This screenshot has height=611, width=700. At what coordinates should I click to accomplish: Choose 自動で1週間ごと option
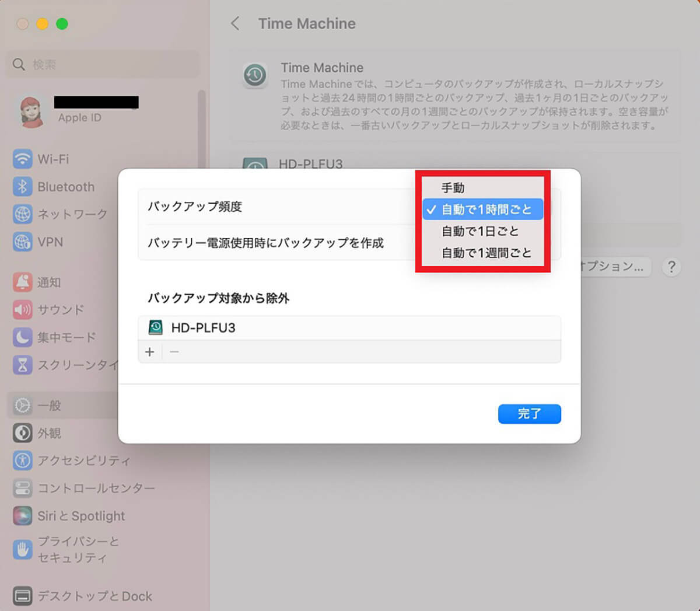[483, 253]
